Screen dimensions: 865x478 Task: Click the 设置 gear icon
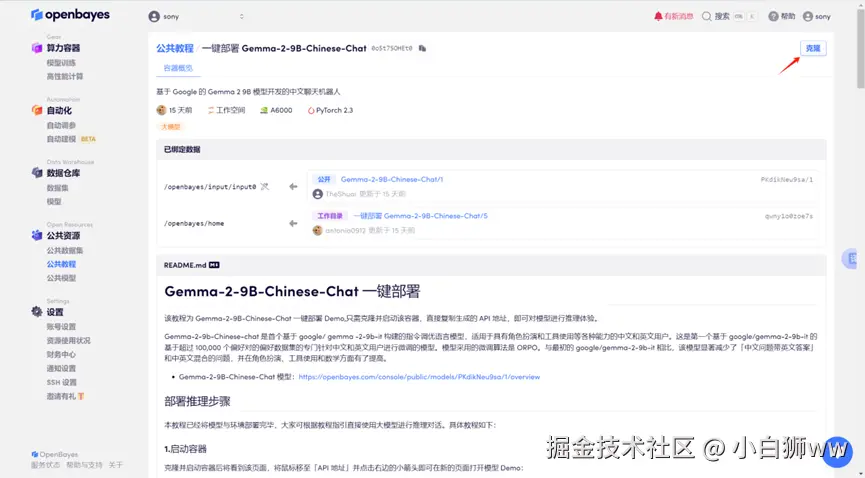click(37, 312)
